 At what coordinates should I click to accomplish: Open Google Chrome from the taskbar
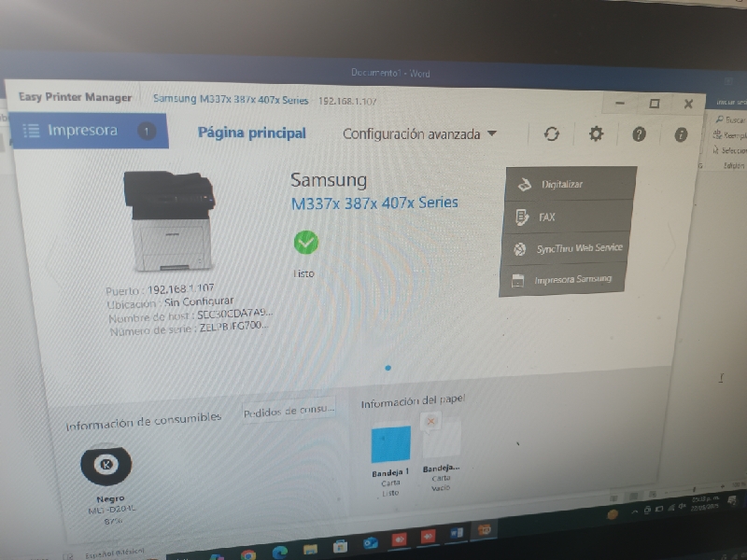point(247,554)
